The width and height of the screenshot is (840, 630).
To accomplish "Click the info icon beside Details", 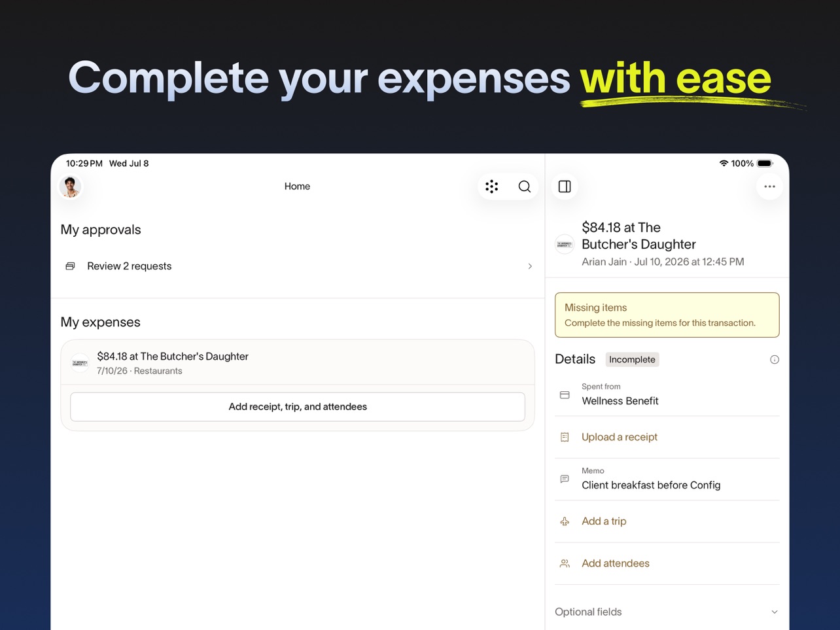I will [x=775, y=360].
